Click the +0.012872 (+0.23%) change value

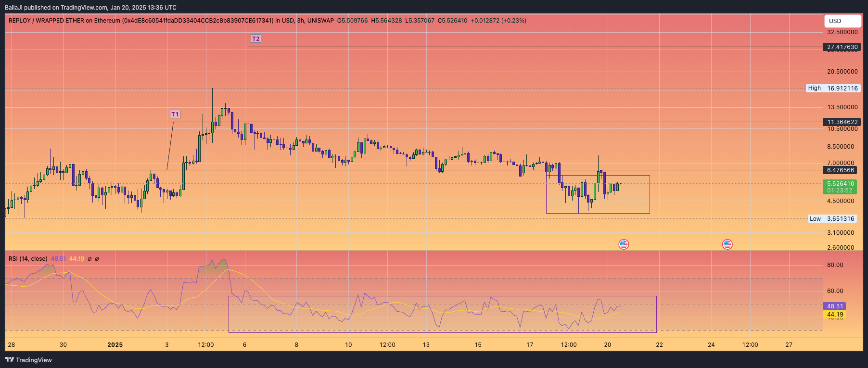(498, 21)
